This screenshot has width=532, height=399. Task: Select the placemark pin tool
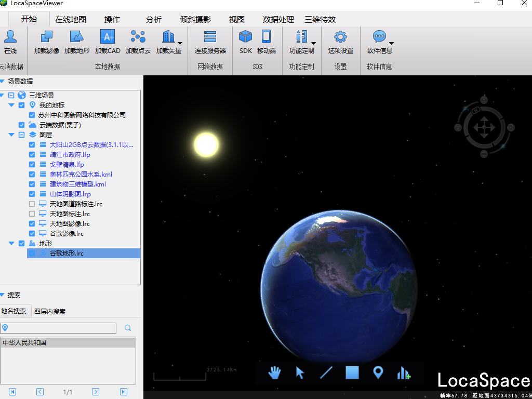coord(378,373)
